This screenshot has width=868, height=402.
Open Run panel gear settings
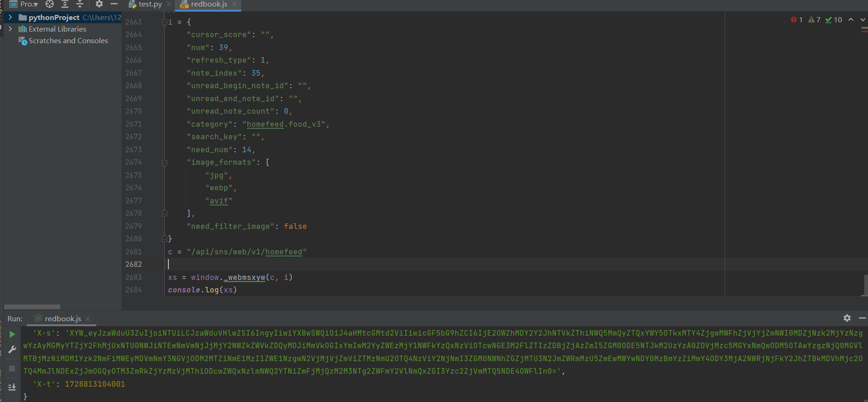(847, 318)
